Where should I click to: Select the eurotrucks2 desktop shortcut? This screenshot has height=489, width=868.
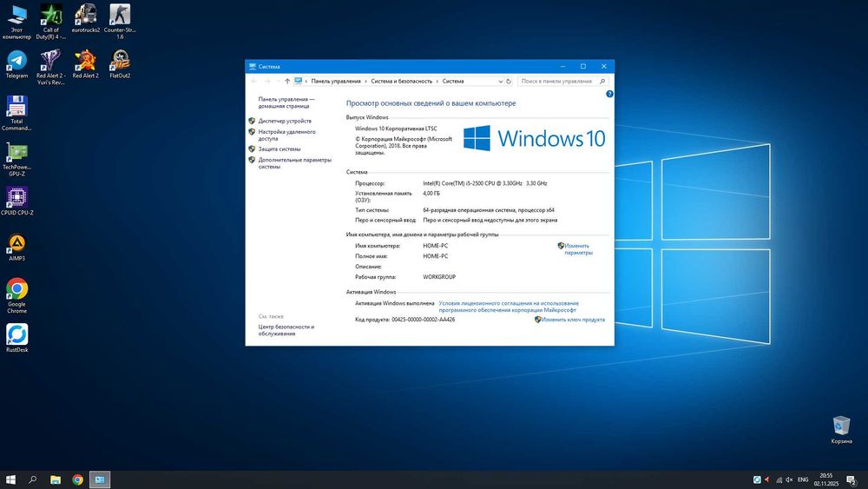click(x=86, y=19)
